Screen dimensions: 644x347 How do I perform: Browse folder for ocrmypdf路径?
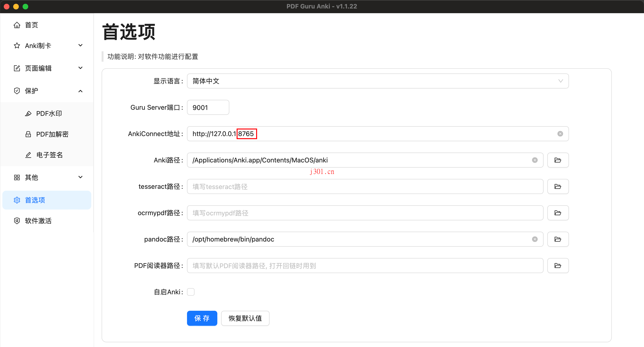(x=558, y=213)
